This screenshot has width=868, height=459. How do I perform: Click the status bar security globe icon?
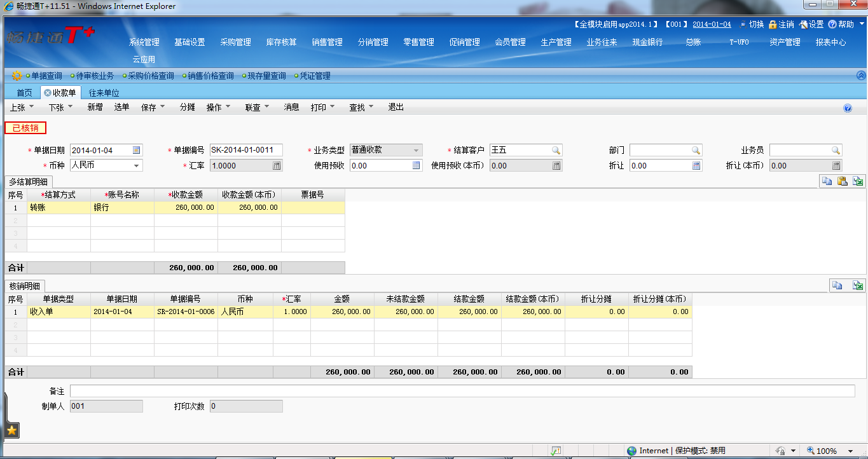pos(631,451)
